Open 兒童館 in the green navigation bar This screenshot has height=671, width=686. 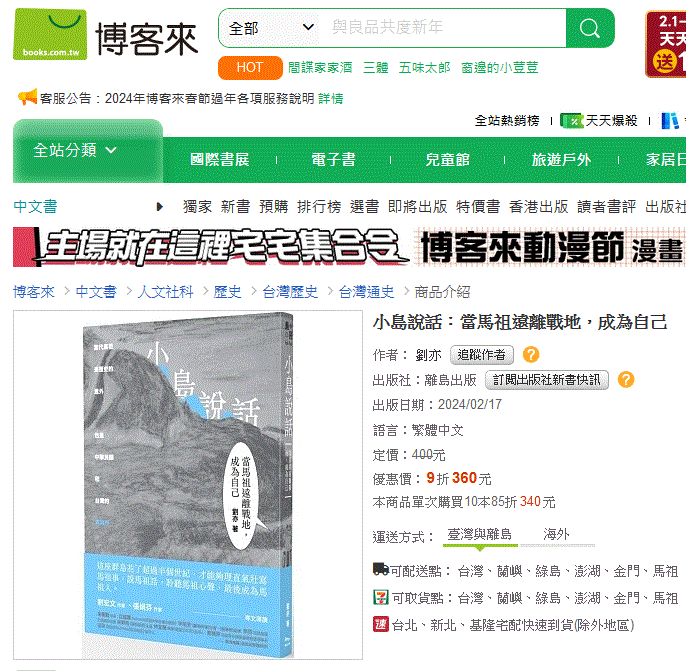click(447, 160)
